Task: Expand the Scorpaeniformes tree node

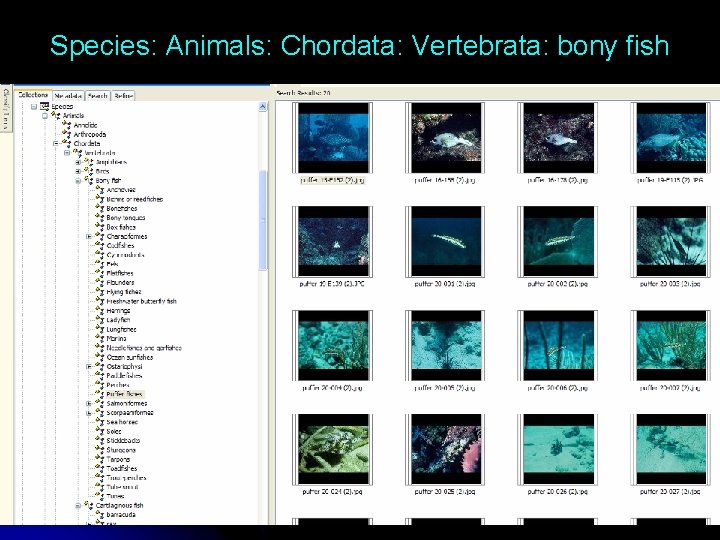Action: point(89,413)
